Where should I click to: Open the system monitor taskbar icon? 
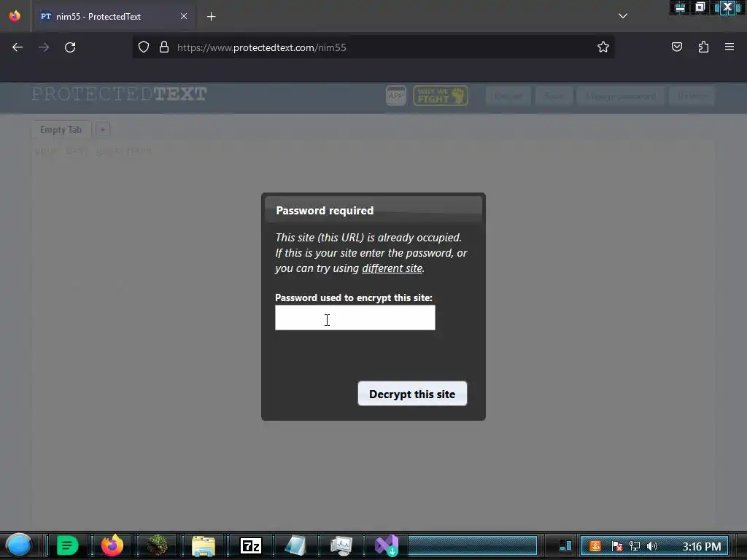pyautogui.click(x=341, y=545)
